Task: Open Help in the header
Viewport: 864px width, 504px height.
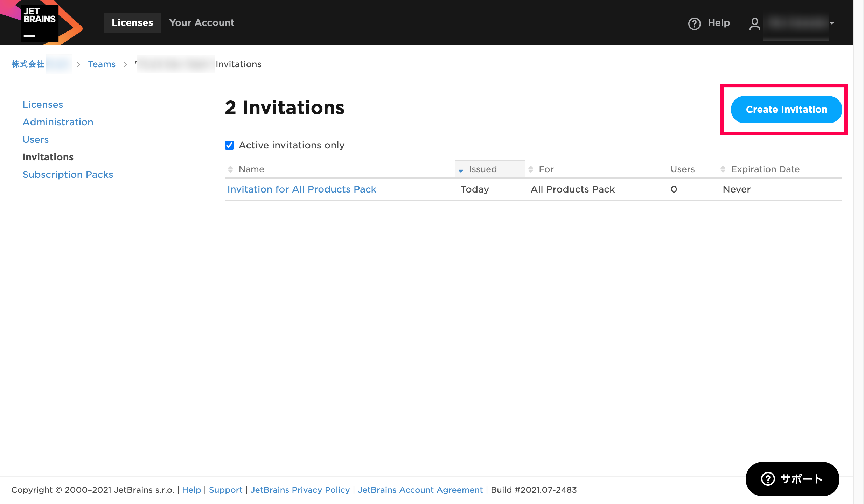Action: pyautogui.click(x=719, y=23)
